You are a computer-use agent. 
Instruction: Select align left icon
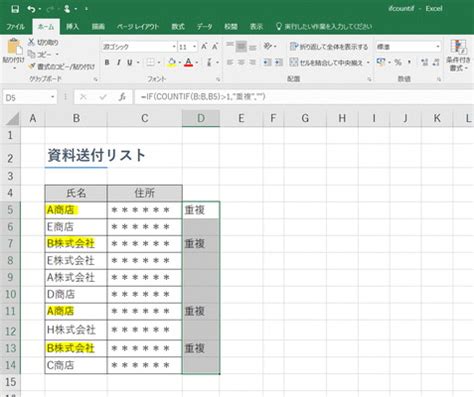click(x=230, y=62)
